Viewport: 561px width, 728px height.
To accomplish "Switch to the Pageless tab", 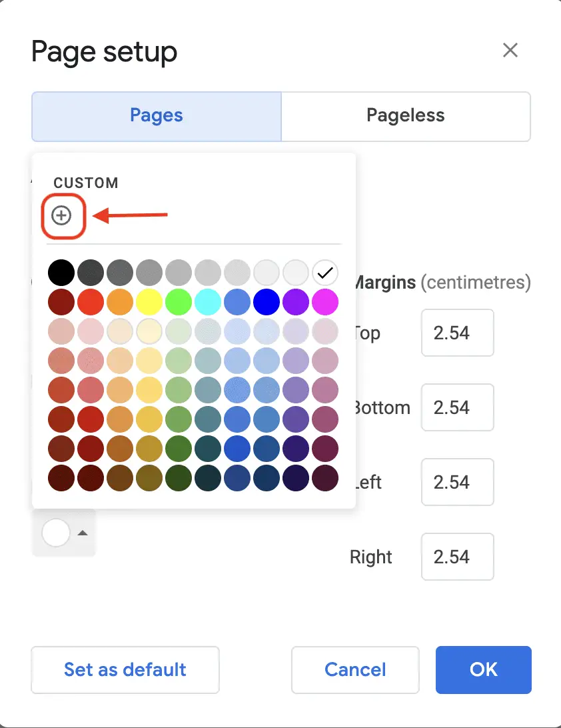I will click(x=405, y=115).
